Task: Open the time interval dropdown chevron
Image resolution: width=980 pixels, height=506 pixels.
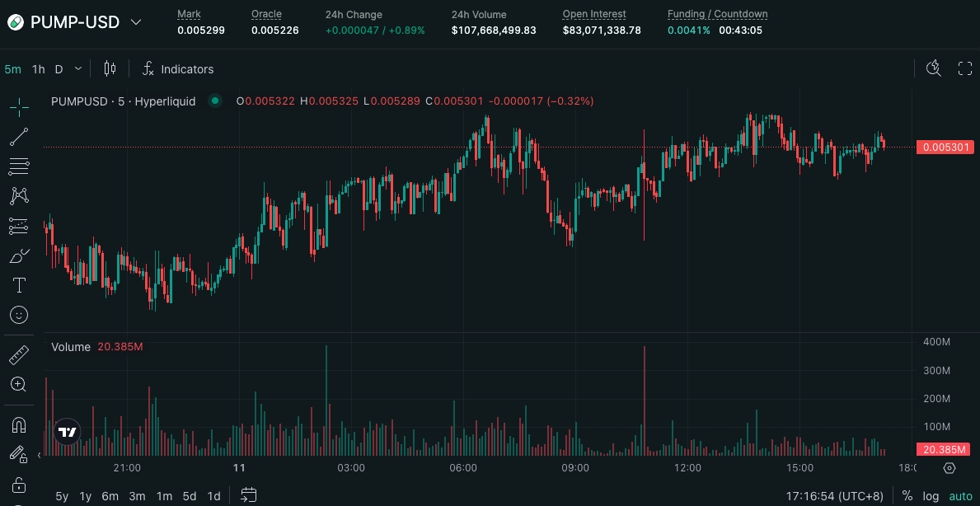Action: tap(78, 69)
